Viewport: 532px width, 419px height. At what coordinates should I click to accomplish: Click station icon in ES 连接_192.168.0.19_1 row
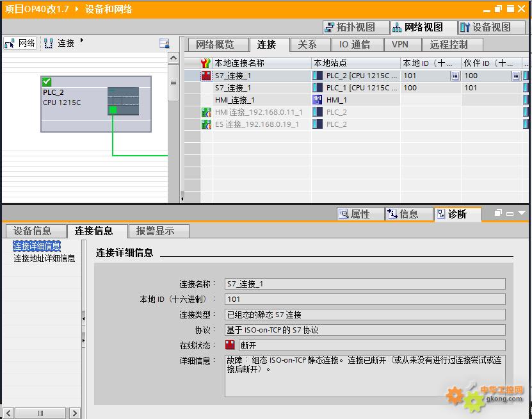pyautogui.click(x=318, y=124)
